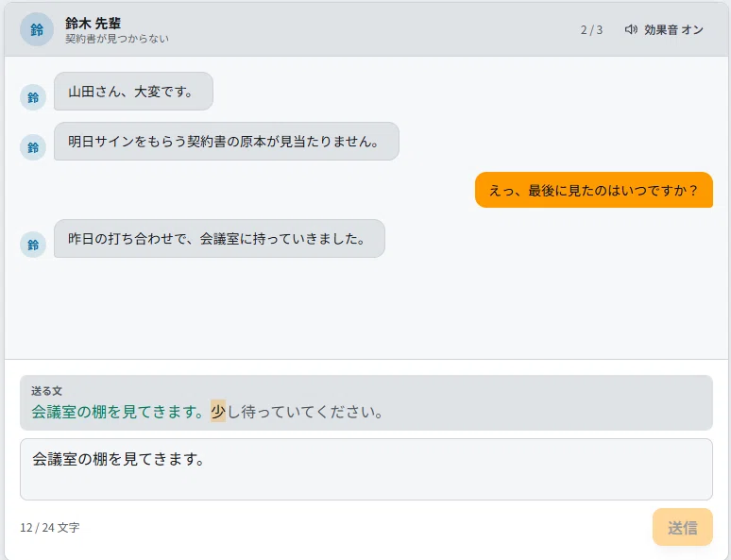This screenshot has height=560, width=731.
Task: Toggle the 効果音 オン sound button
Action: 664,30
